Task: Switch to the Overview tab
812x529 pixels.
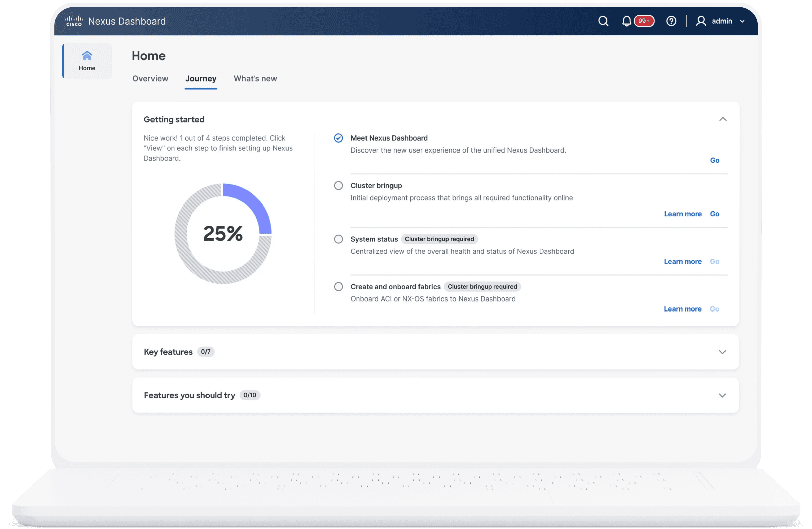Action: (150, 79)
